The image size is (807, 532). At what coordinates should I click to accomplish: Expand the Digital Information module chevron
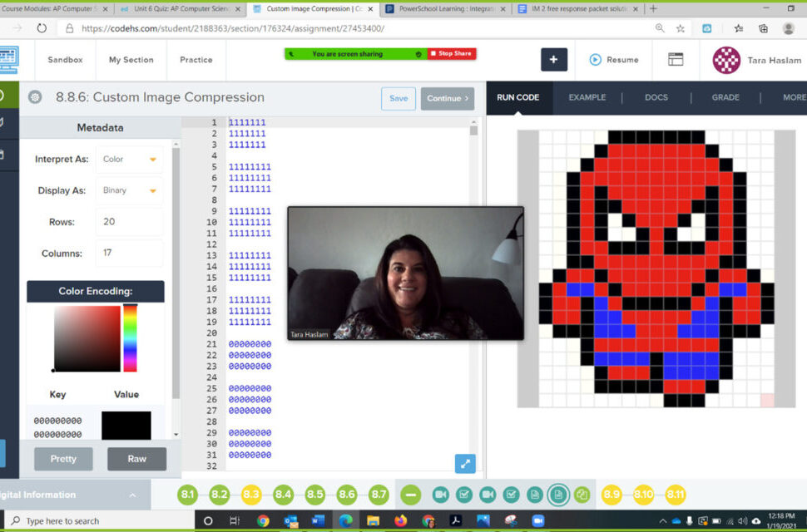(132, 495)
